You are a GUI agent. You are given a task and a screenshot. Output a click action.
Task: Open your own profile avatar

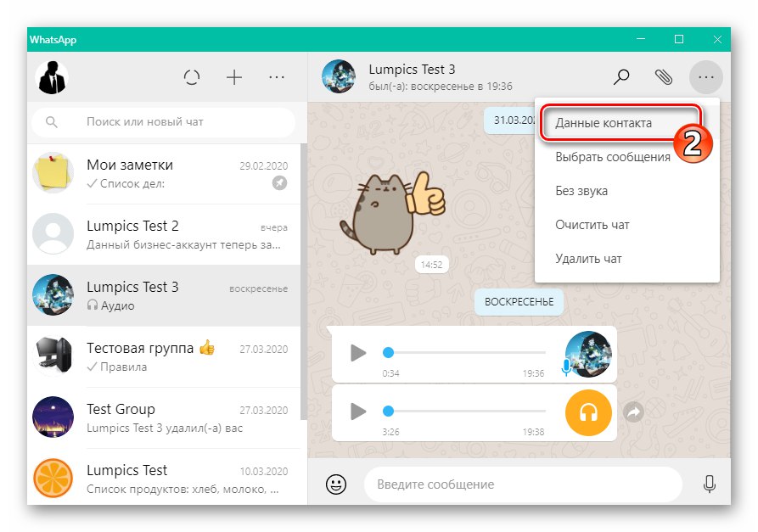tap(53, 78)
